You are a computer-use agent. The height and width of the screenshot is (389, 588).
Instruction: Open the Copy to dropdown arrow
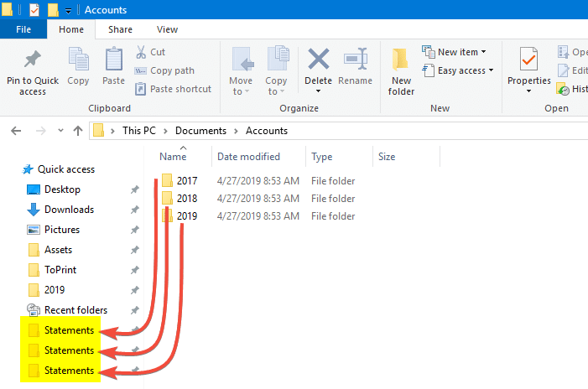[x=282, y=91]
